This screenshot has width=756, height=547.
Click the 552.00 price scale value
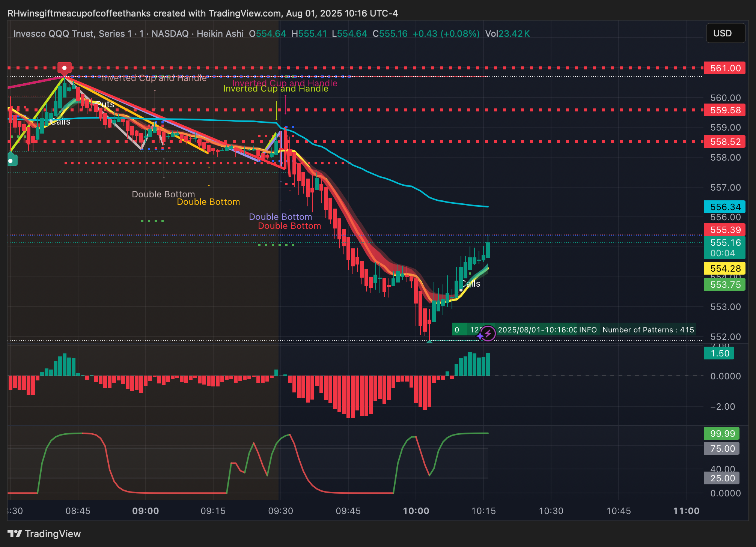coord(726,337)
